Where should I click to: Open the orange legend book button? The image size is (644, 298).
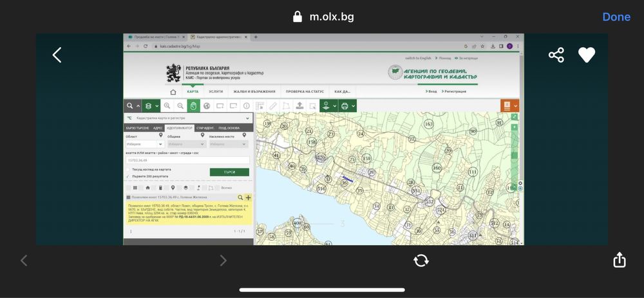coord(507,106)
